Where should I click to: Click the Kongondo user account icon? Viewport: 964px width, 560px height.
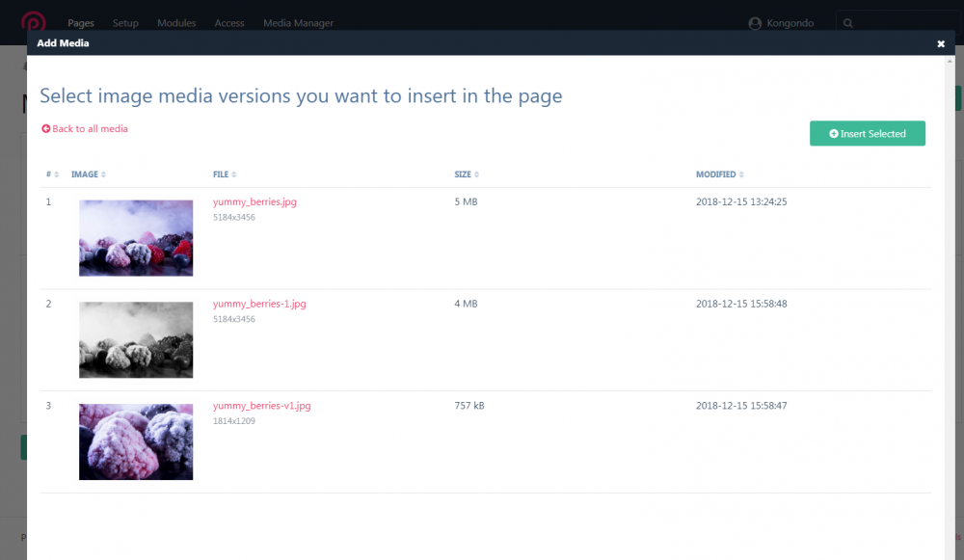(756, 22)
